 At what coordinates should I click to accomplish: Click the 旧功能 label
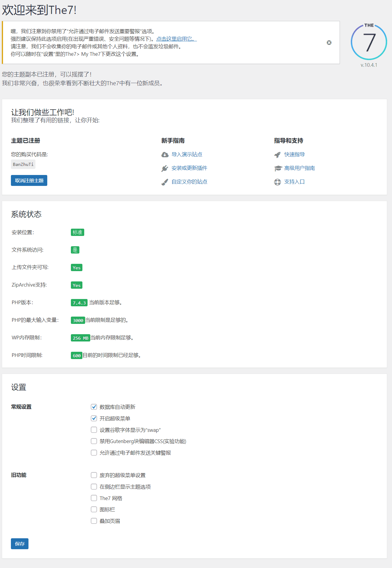pos(19,475)
